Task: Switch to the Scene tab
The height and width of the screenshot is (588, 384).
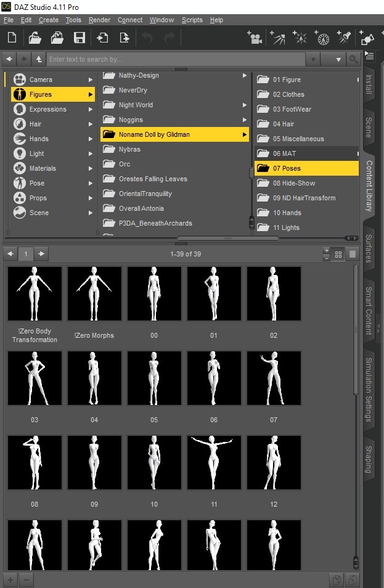Action: 369,128
